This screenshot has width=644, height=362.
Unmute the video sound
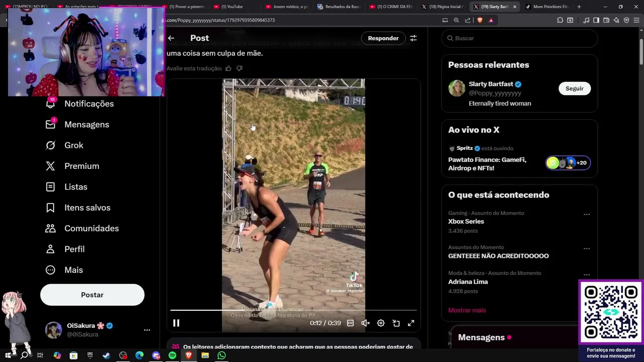point(366,323)
